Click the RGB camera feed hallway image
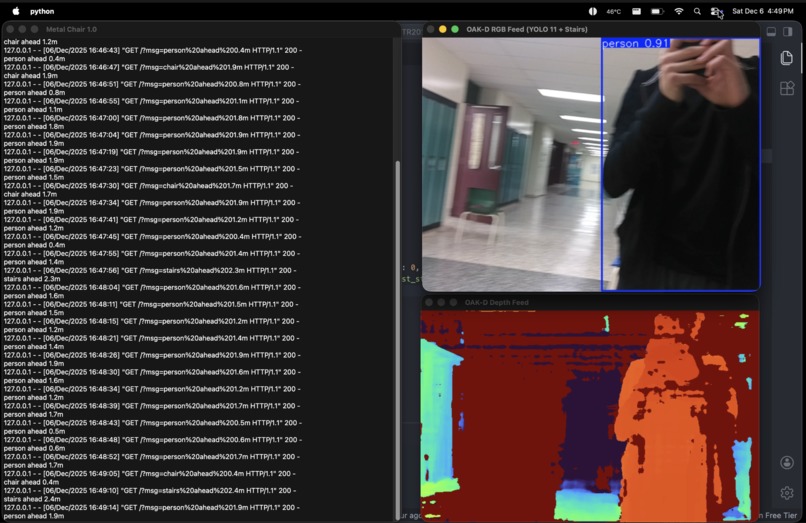Image resolution: width=806 pixels, height=523 pixels. click(591, 165)
